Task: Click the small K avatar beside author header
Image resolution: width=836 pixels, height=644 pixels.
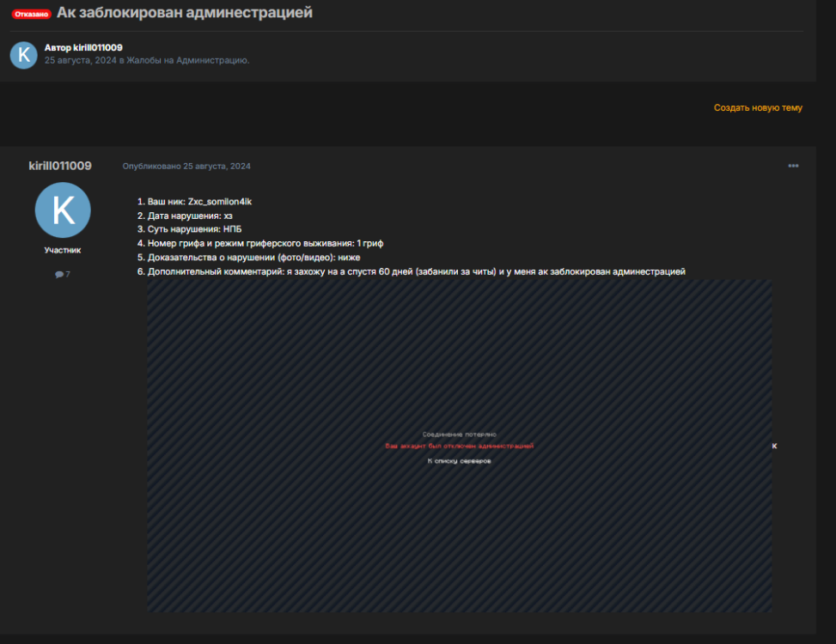Action: [x=23, y=55]
